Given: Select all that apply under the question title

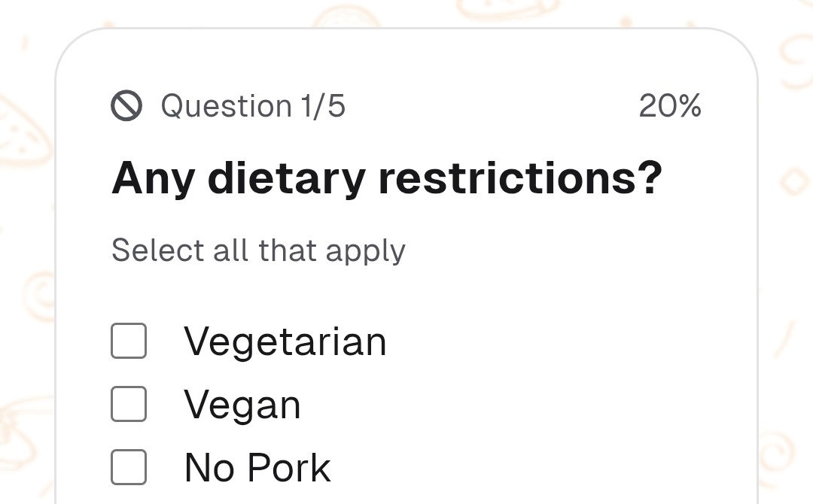Looking at the screenshot, I should 258,250.
